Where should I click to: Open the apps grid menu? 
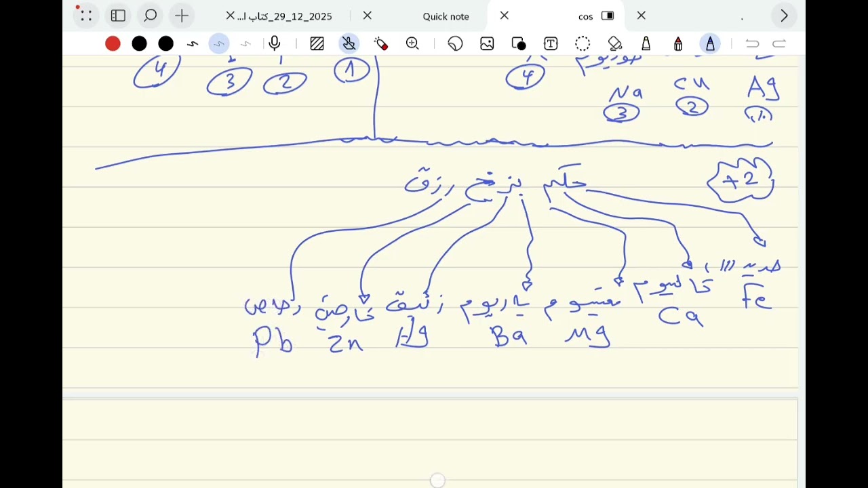coord(85,16)
